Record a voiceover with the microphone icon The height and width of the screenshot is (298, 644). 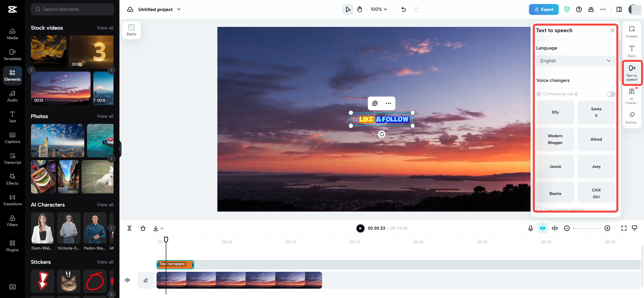pos(530,228)
